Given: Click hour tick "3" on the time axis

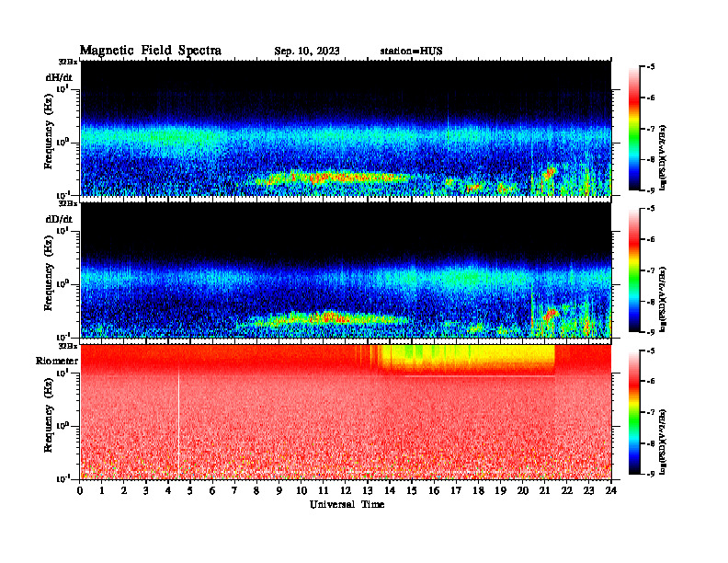Looking at the screenshot, I should (146, 491).
